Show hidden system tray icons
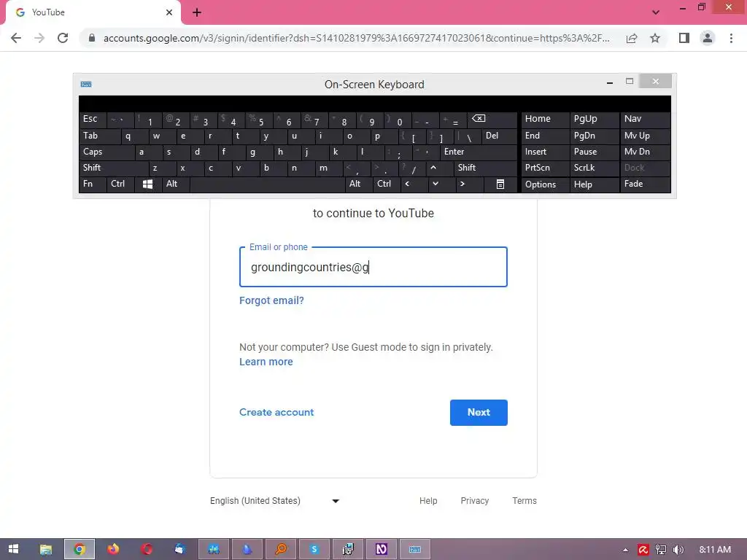The image size is (747, 560). [x=625, y=550]
